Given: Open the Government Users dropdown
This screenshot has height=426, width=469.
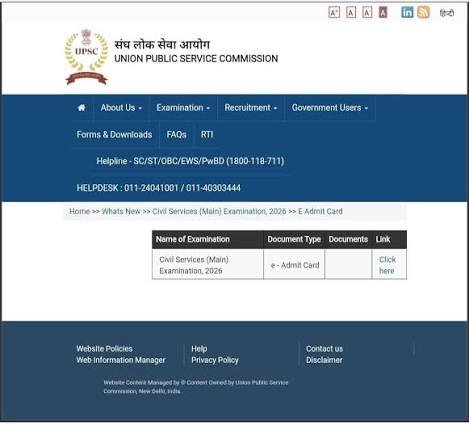Looking at the screenshot, I should (330, 108).
